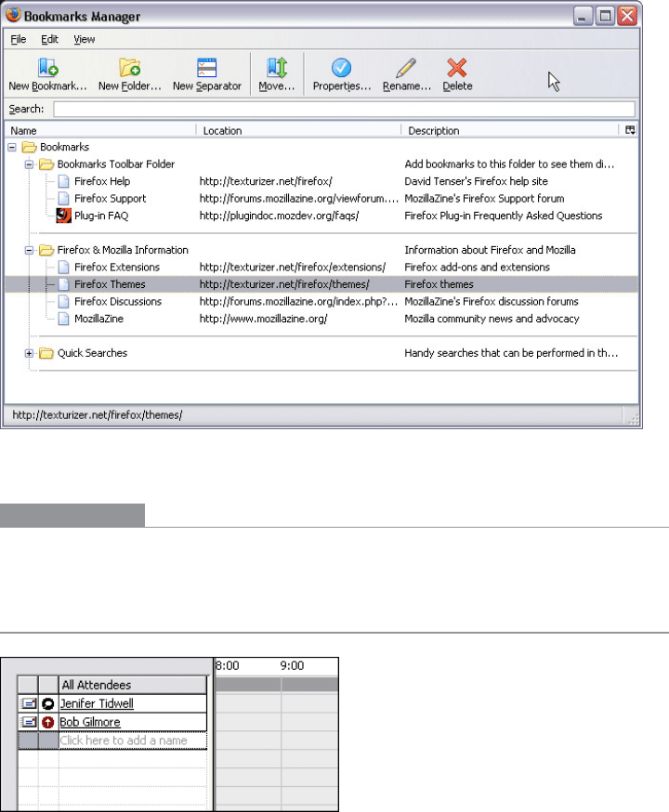Open Properties of selected bookmark
This screenshot has width=669, height=812.
tap(341, 68)
